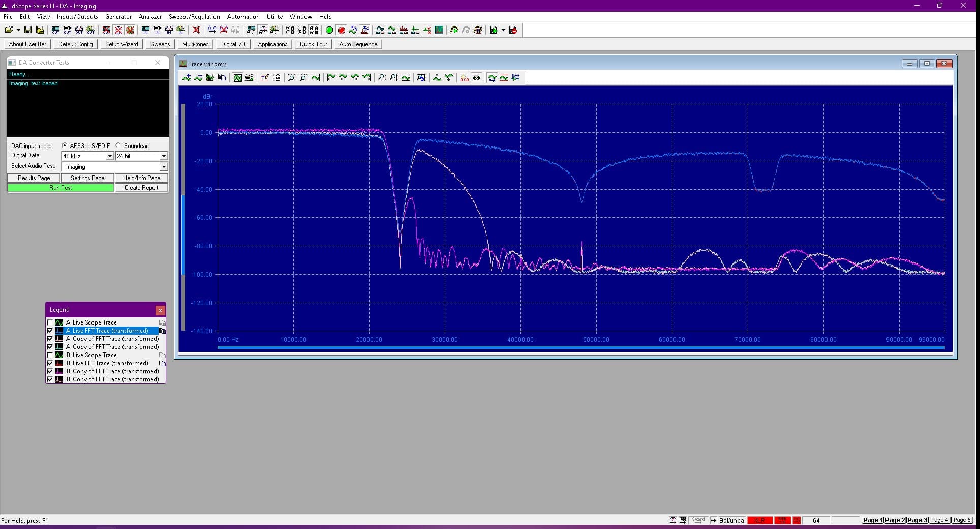
Task: Remove a trace with the minus-wave icon
Action: click(198, 78)
